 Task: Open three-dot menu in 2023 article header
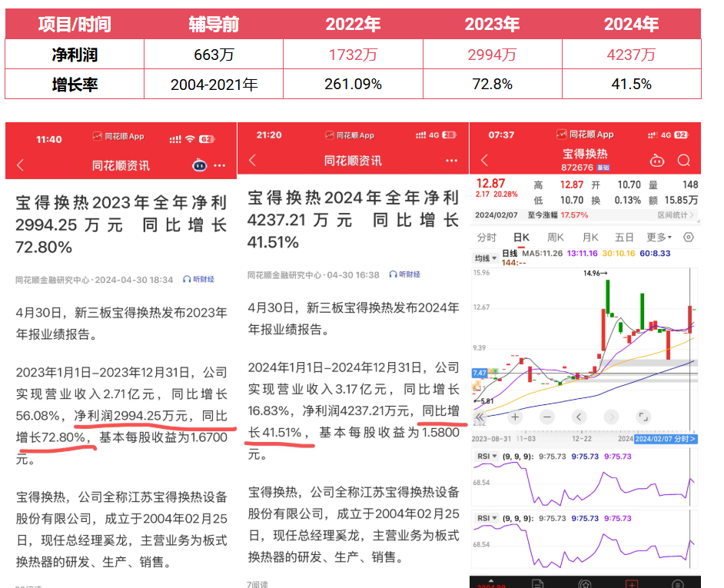click(220, 165)
